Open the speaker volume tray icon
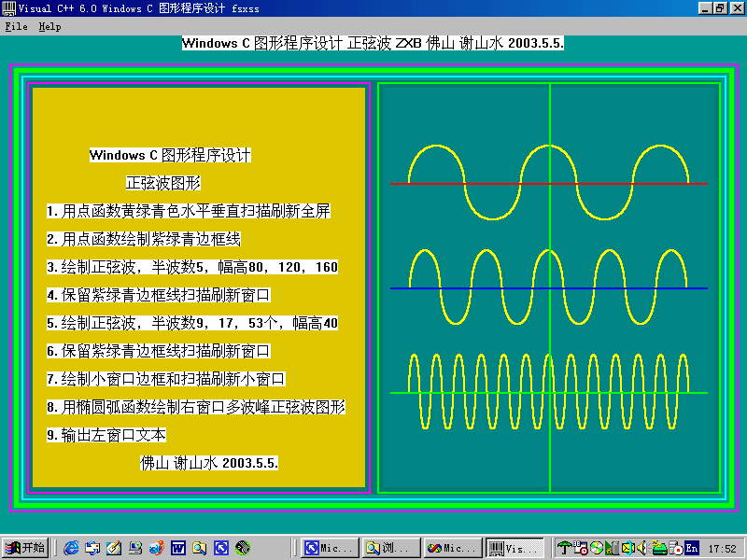Viewport: 747px width, 560px height. coord(642,548)
